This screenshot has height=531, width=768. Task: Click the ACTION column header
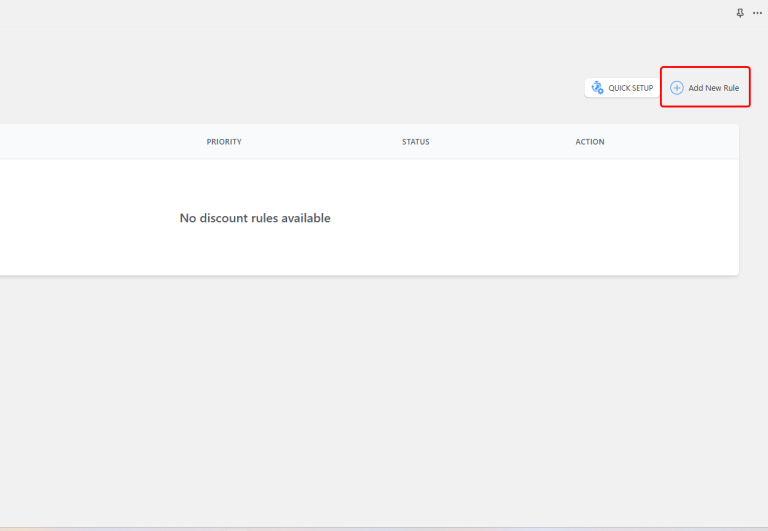(590, 142)
